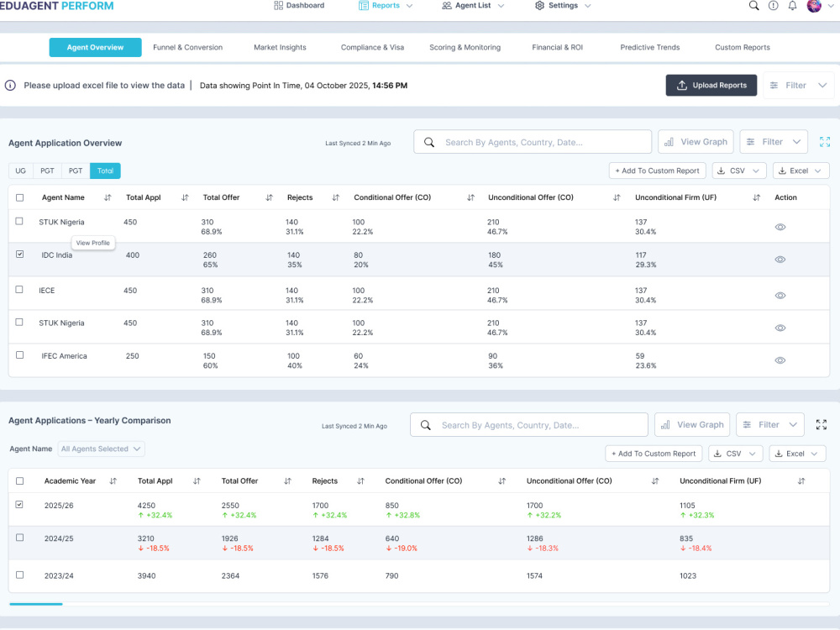The width and height of the screenshot is (840, 630).
Task: Switch to Scoring & Monitoring tab
Action: [x=465, y=48]
